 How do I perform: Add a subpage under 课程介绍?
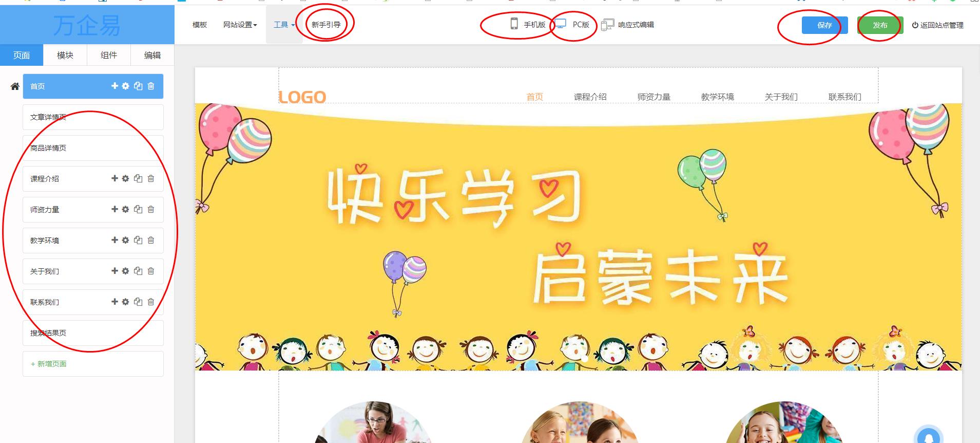(x=114, y=178)
